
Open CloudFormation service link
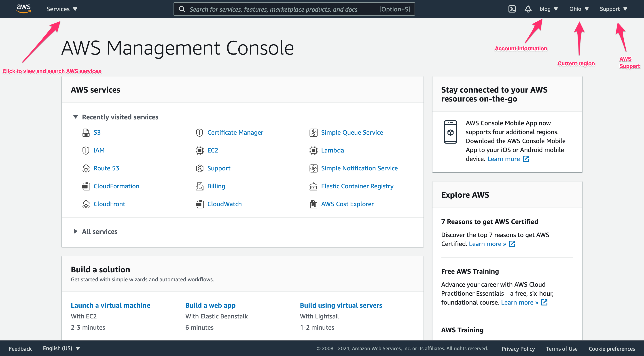(x=117, y=186)
